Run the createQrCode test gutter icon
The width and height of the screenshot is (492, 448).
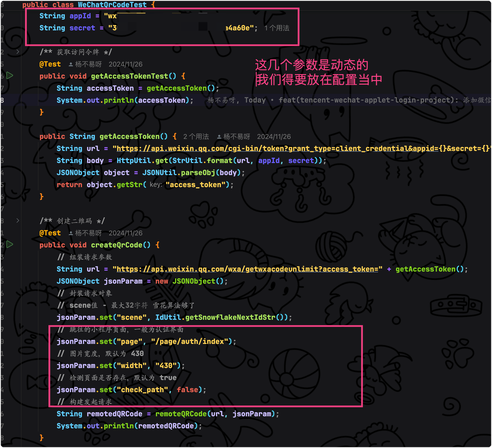click(10, 244)
